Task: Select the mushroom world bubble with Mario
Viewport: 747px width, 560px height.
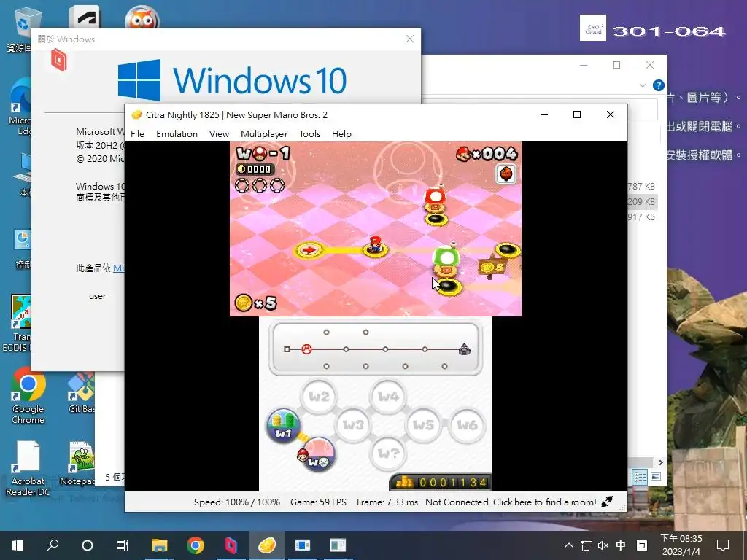Action: coord(318,454)
